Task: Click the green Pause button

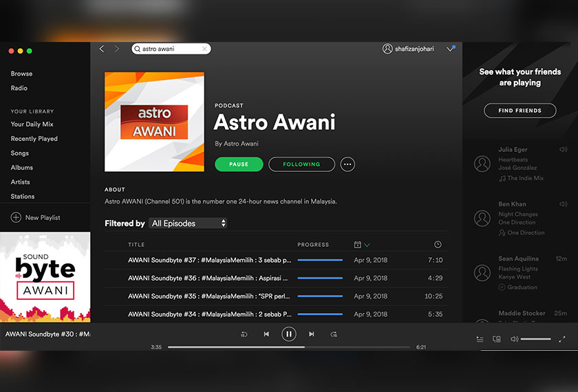Action: tap(239, 164)
